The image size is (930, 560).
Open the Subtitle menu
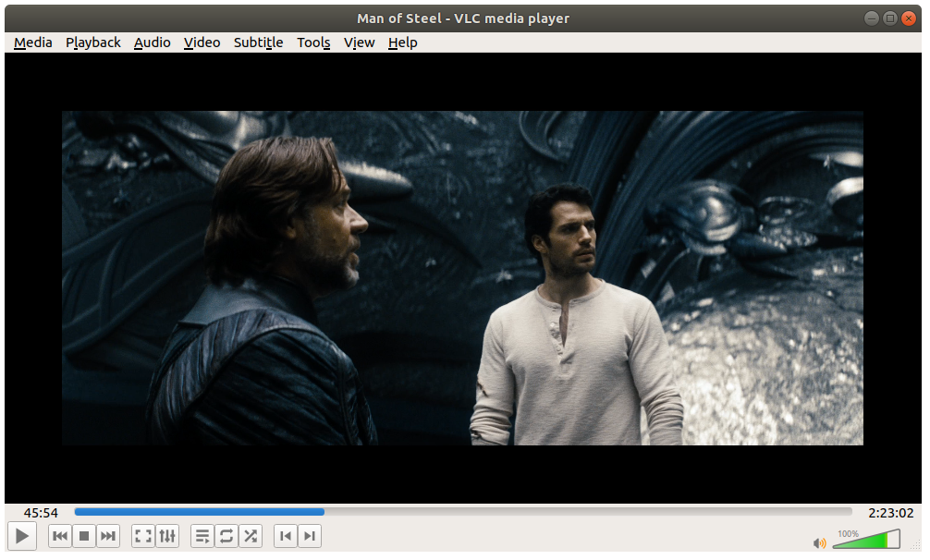(259, 43)
